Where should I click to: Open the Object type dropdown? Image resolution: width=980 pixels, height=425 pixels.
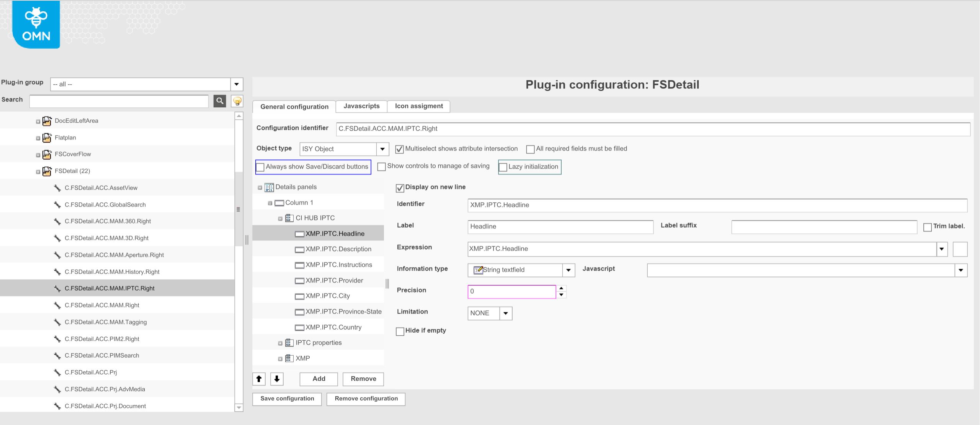click(x=382, y=149)
